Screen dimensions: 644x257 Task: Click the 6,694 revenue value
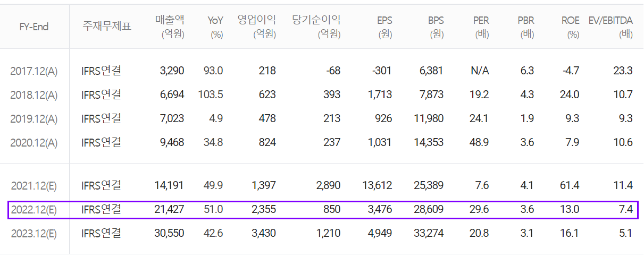[x=172, y=95]
